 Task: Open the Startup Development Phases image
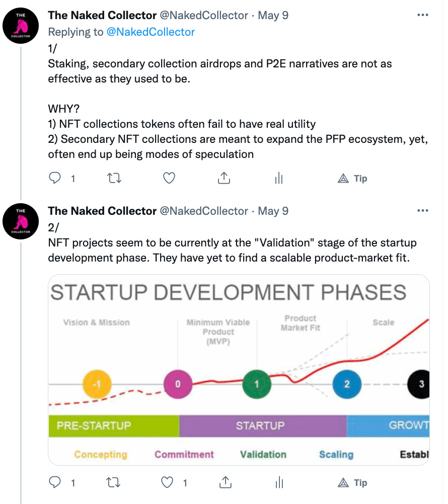239,370
